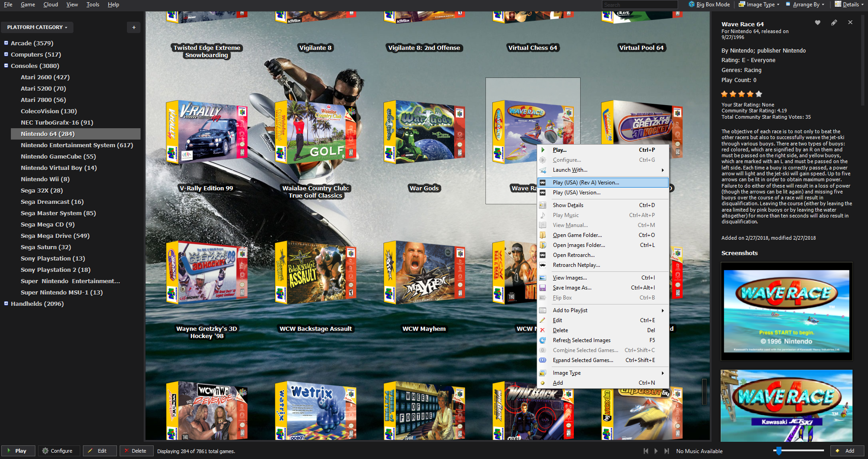Expand the Arcade tree category
The image size is (868, 459).
6,43
